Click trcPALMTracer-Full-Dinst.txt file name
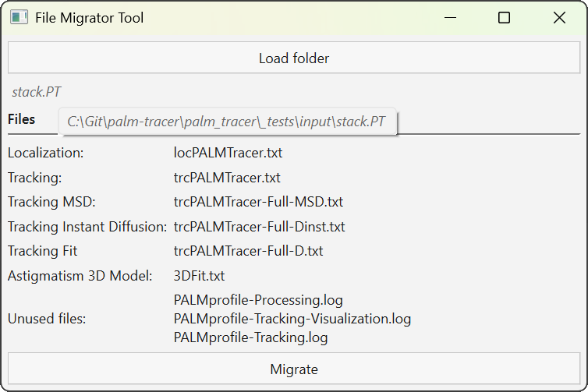This screenshot has height=392, width=588. pyautogui.click(x=259, y=227)
